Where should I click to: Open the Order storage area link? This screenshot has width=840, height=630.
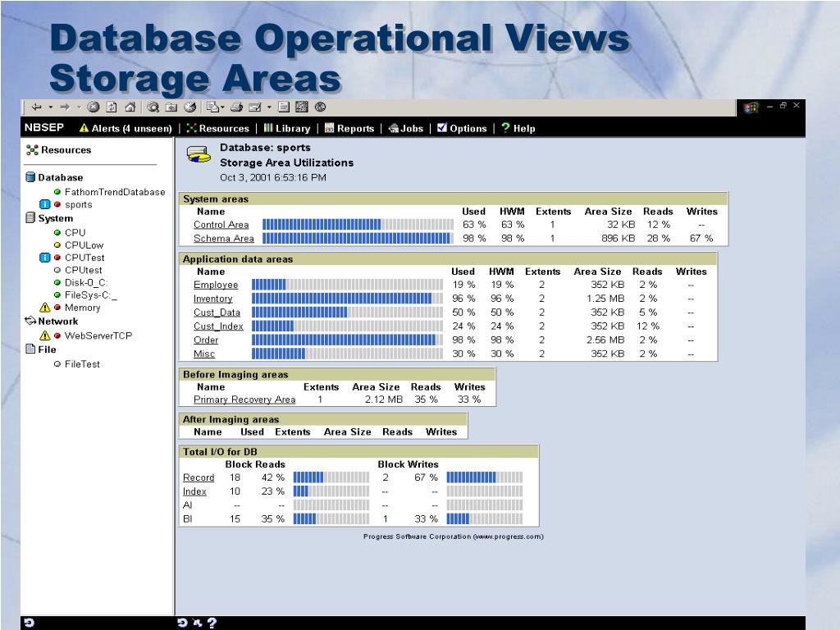(x=206, y=340)
